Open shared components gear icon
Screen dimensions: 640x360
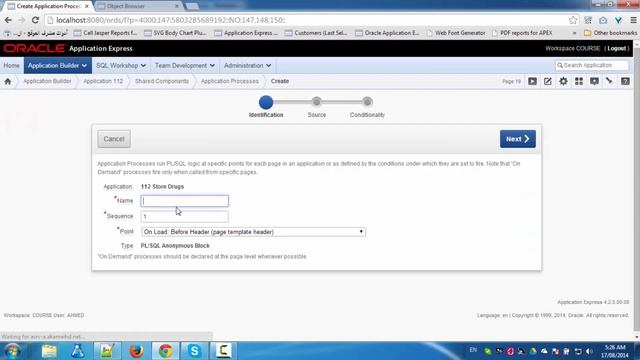[563, 81]
